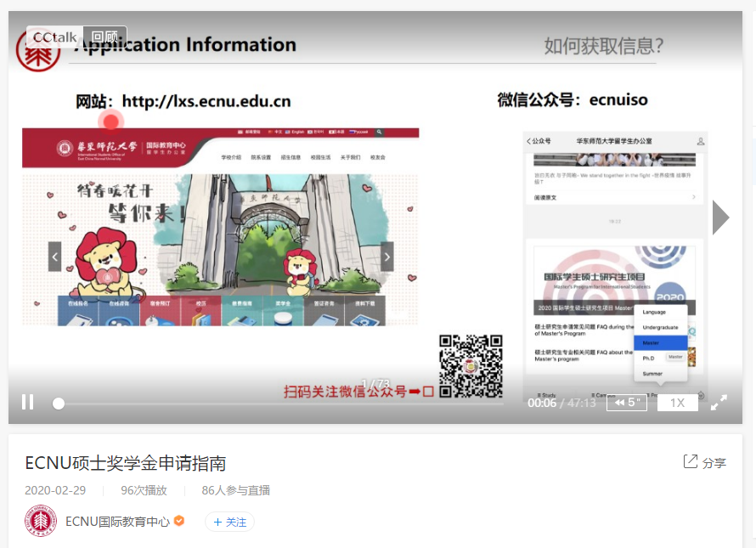Open the 1X playback speed selector
756x548 pixels.
point(677,403)
